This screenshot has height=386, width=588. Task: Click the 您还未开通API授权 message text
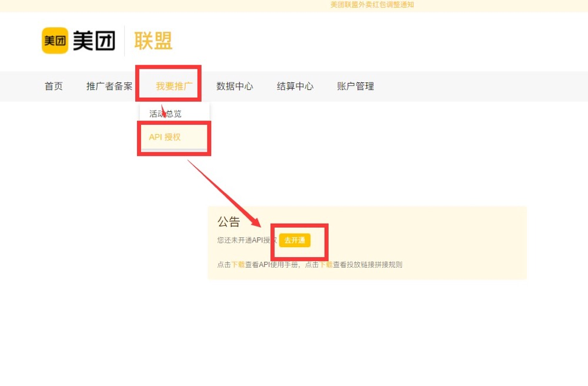click(247, 240)
